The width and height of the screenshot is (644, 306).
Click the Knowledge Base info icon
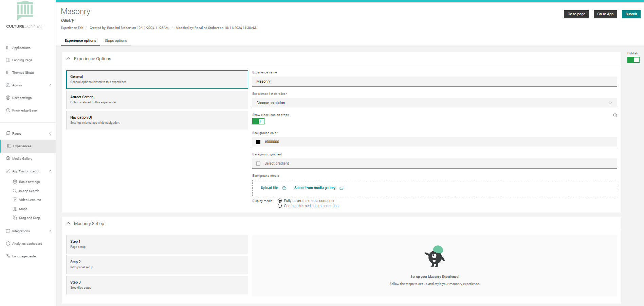(x=8, y=110)
